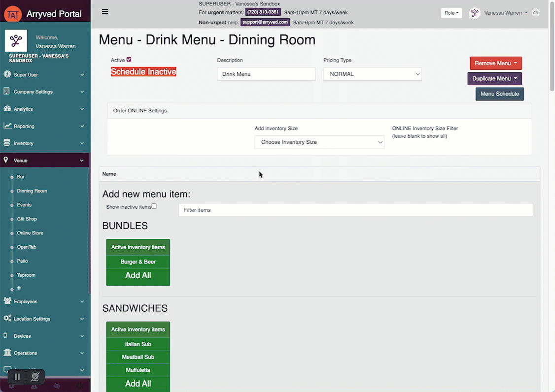This screenshot has height=392, width=555.
Task: Expand the Inventory chevron
Action: 82,143
